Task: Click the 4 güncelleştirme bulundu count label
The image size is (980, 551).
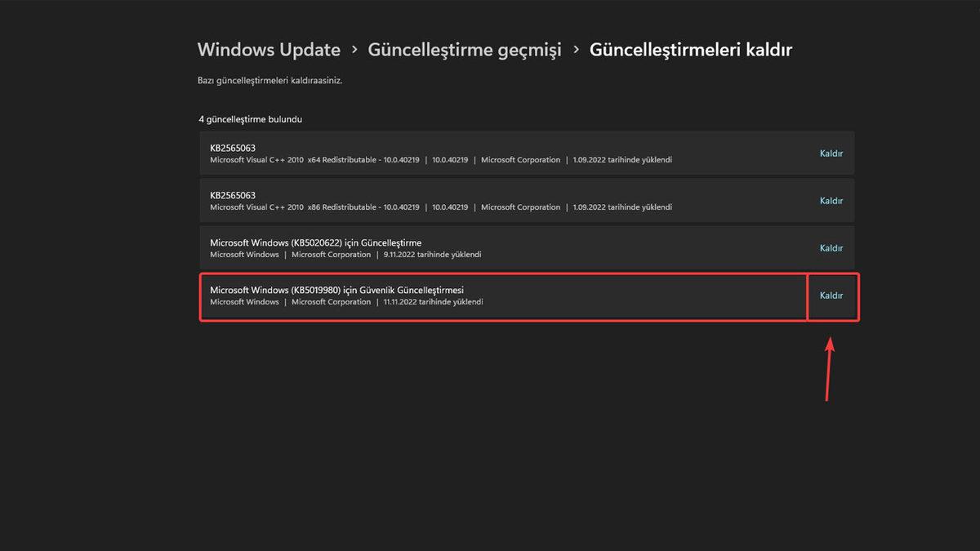Action: [x=250, y=119]
